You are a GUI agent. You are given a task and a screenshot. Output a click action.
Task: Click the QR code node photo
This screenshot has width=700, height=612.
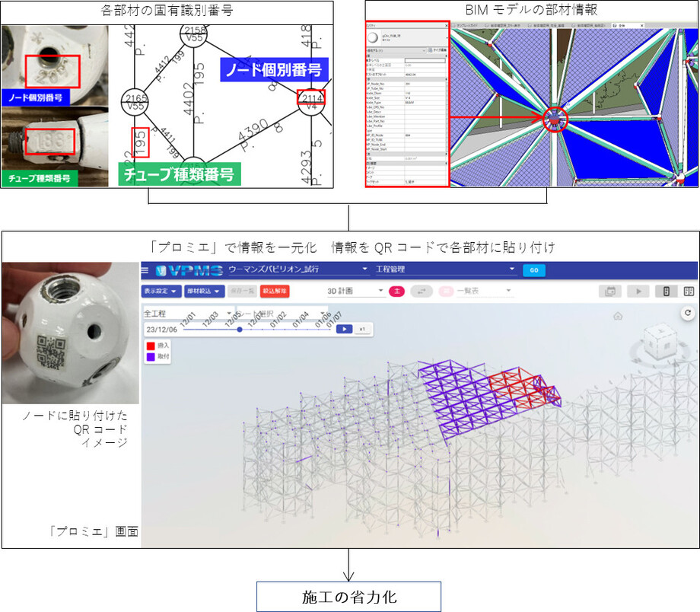click(x=71, y=333)
